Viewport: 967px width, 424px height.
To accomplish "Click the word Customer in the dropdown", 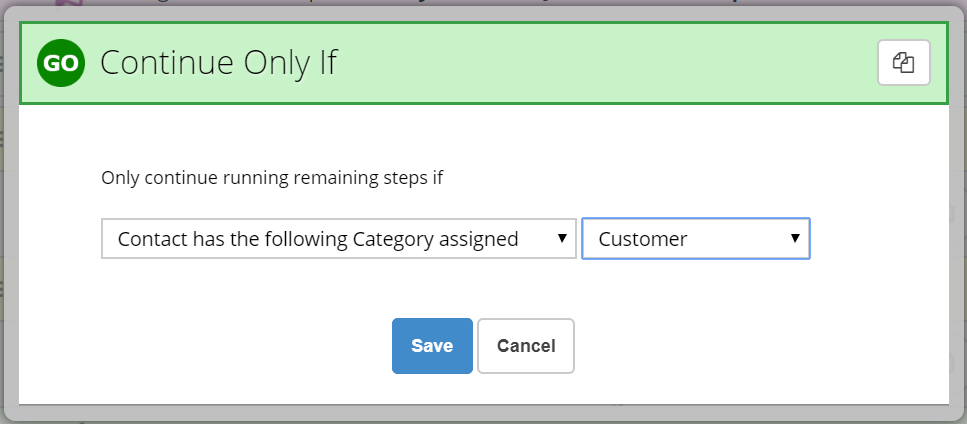I will [643, 239].
